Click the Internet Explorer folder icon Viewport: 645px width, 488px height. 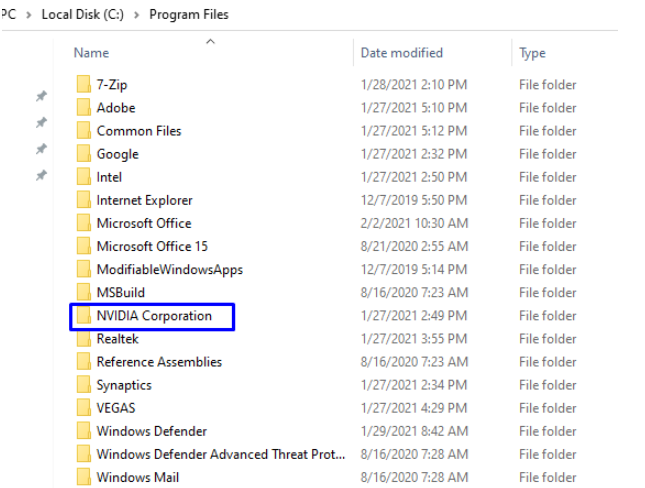tap(84, 200)
